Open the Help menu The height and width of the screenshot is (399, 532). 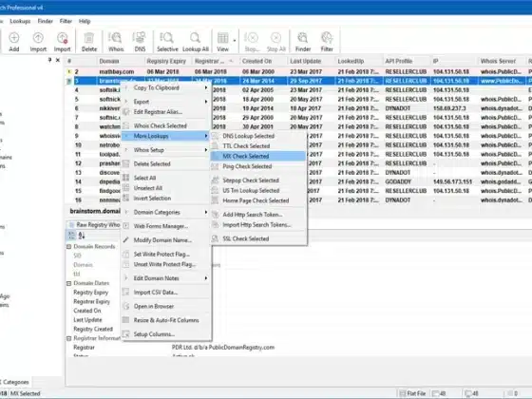point(85,21)
